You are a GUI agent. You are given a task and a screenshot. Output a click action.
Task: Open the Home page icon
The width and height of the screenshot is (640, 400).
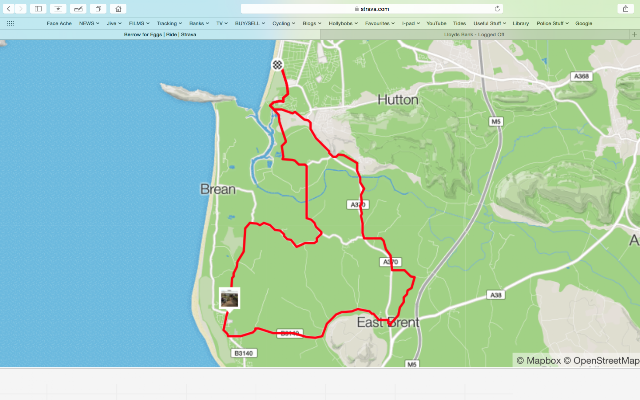[118, 9]
